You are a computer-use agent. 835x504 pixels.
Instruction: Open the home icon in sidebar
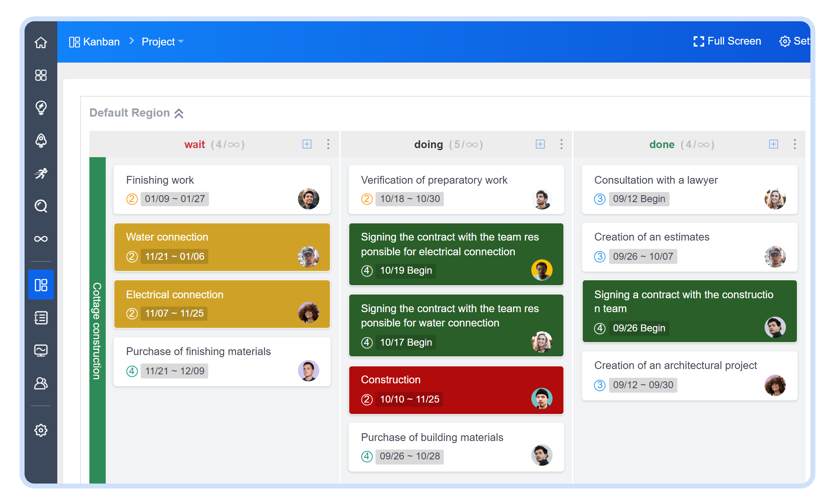41,43
